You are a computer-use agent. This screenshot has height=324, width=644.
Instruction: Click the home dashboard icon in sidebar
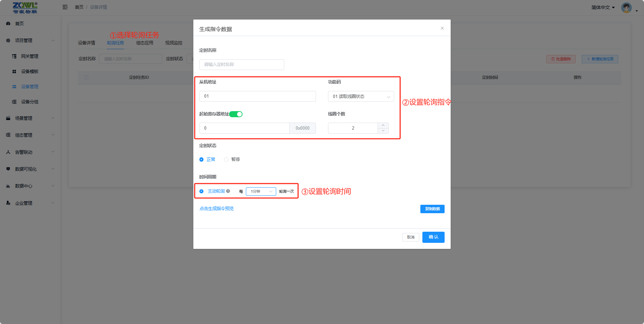[8, 24]
